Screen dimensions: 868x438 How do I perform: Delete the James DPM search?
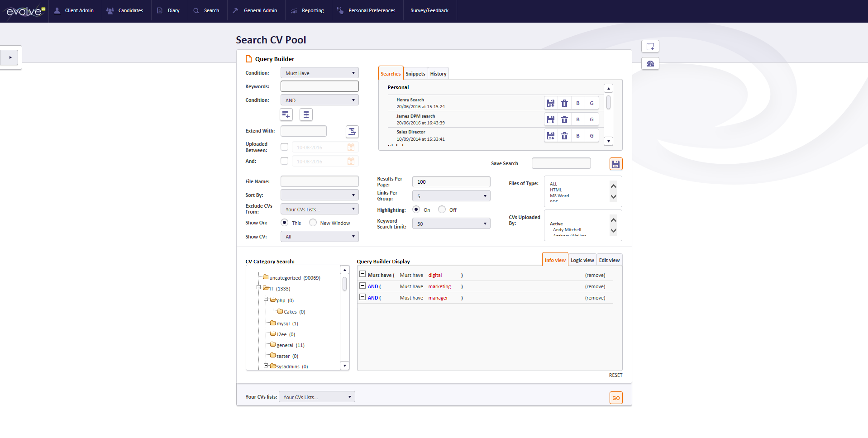(564, 119)
